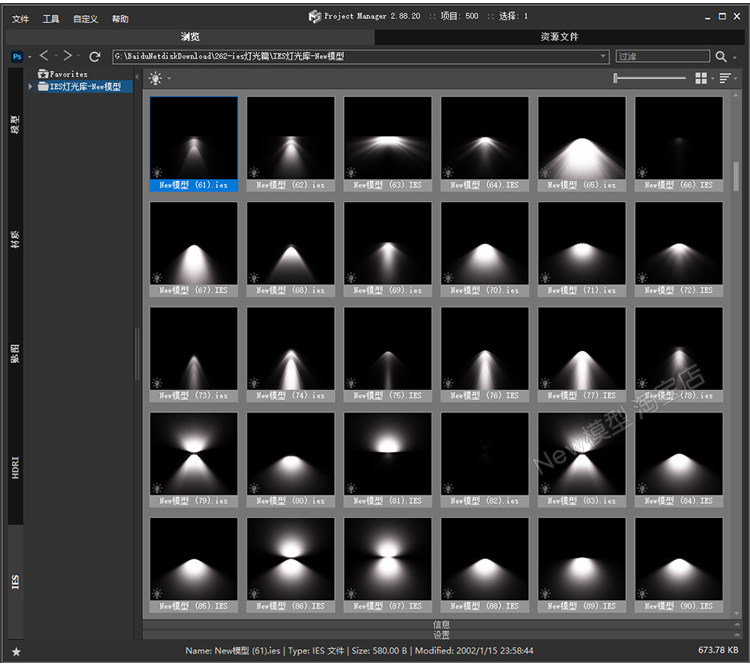The width and height of the screenshot is (750, 666).
Task: Open the 帮助 menu
Action: (x=120, y=19)
